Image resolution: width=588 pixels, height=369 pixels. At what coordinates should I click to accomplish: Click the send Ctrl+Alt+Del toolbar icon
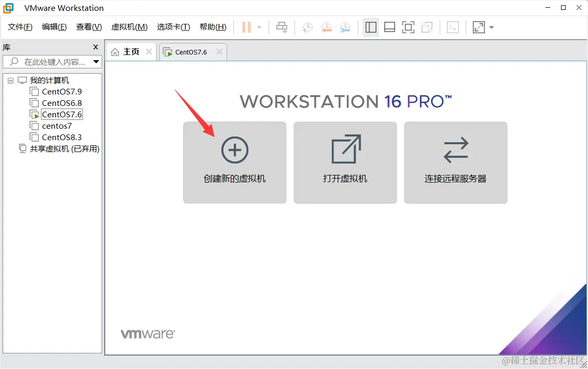[x=282, y=27]
